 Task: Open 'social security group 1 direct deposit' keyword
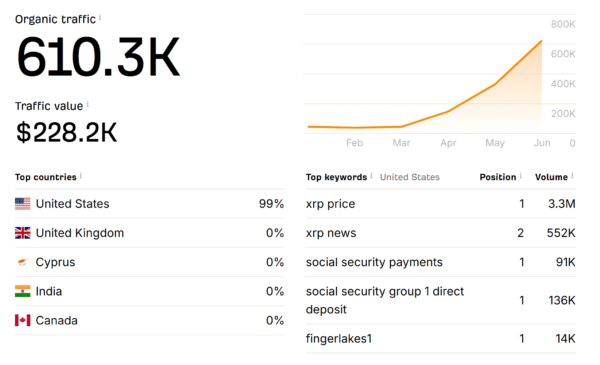coord(385,300)
